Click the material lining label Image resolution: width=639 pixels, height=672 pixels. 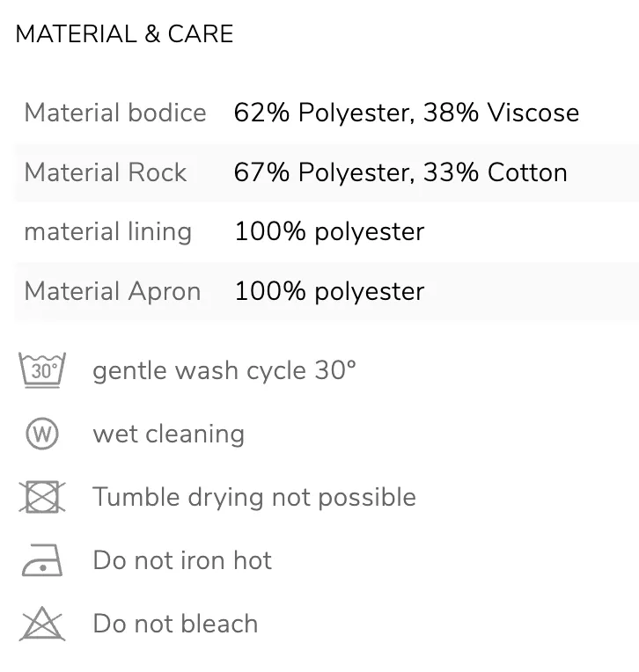click(108, 232)
